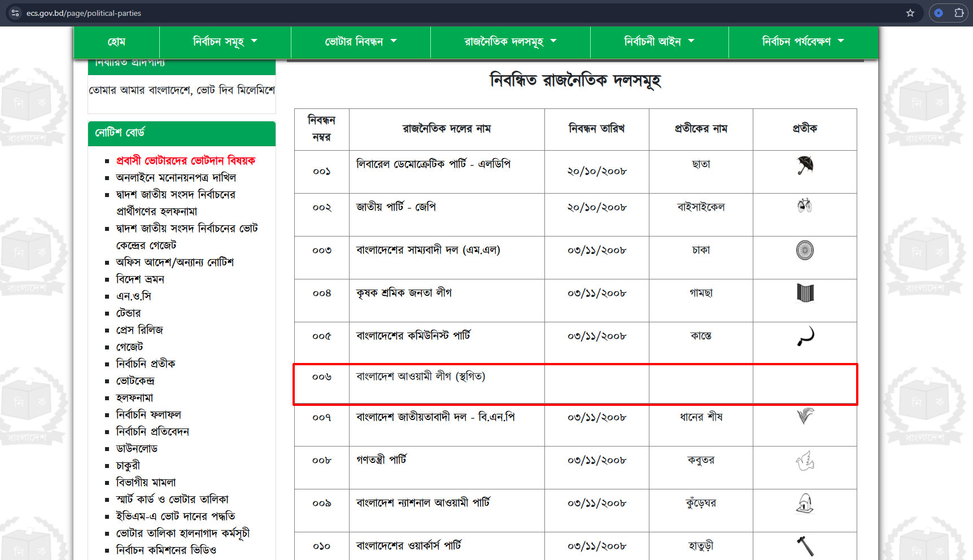Screen dimensions: 973x560
Task: Click the paddy sheaf symbol icon for BNP
Action: (805, 416)
